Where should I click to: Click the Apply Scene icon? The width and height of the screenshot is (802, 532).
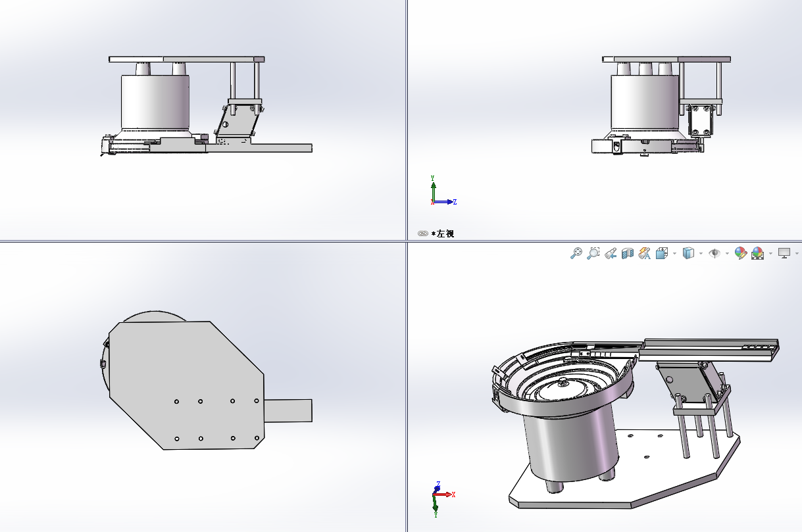point(758,253)
